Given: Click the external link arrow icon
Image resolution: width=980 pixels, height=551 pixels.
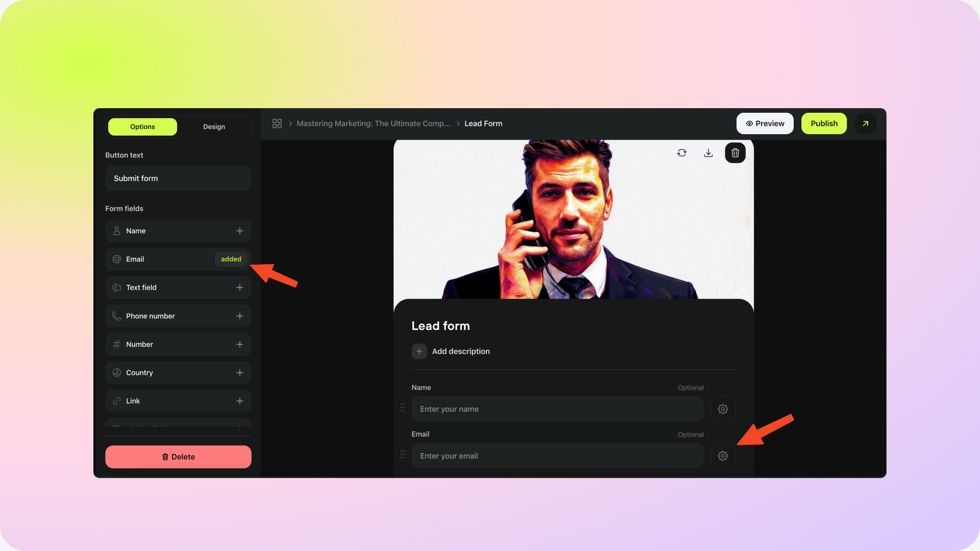Looking at the screenshot, I should click(x=865, y=123).
